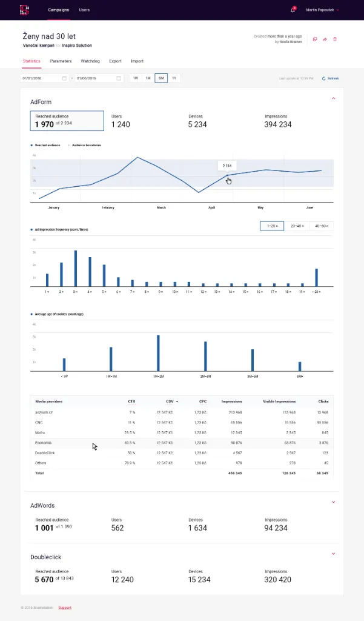Click the app logo in the top bar
364x621 pixels.
(x=24, y=10)
